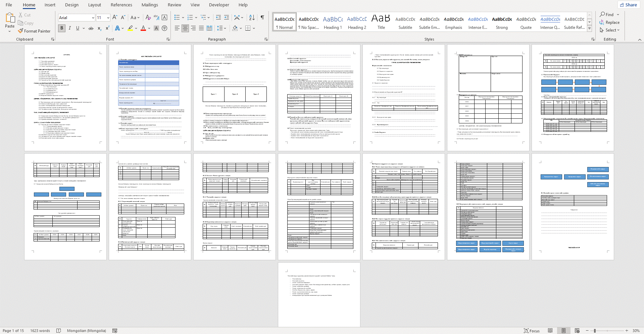Click the Cut scissors icon

21,15
